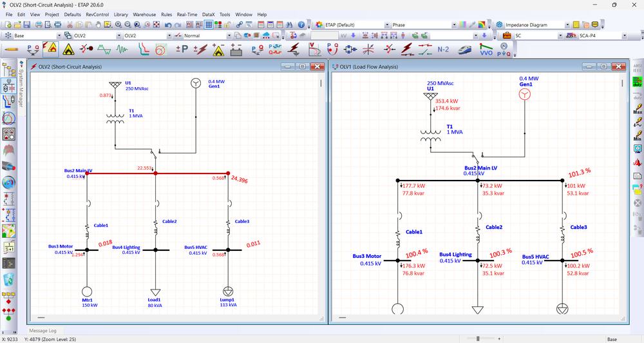The image size is (644, 343).
Task: Open the Recycle Bin dumpster icon
Action: point(8,279)
